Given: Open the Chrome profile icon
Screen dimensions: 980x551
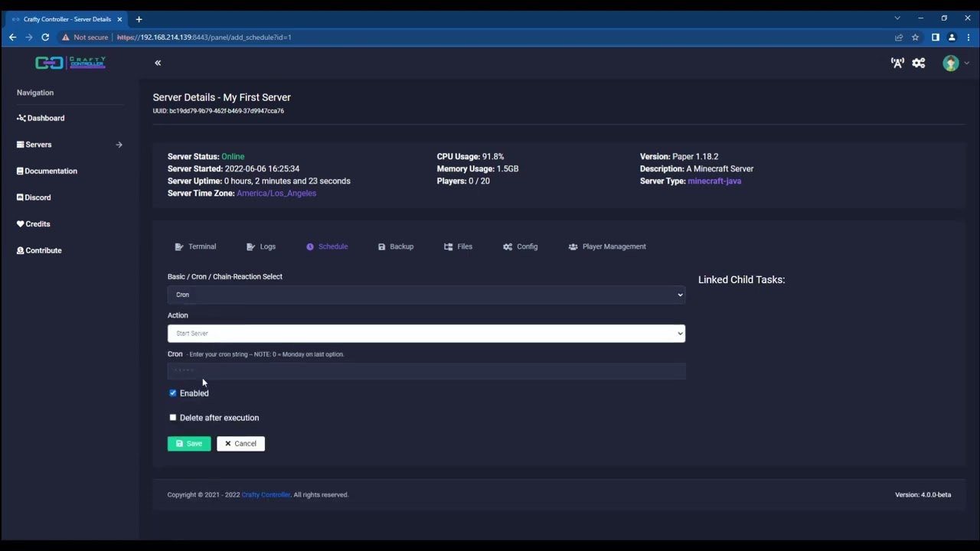Looking at the screenshot, I should tap(952, 37).
